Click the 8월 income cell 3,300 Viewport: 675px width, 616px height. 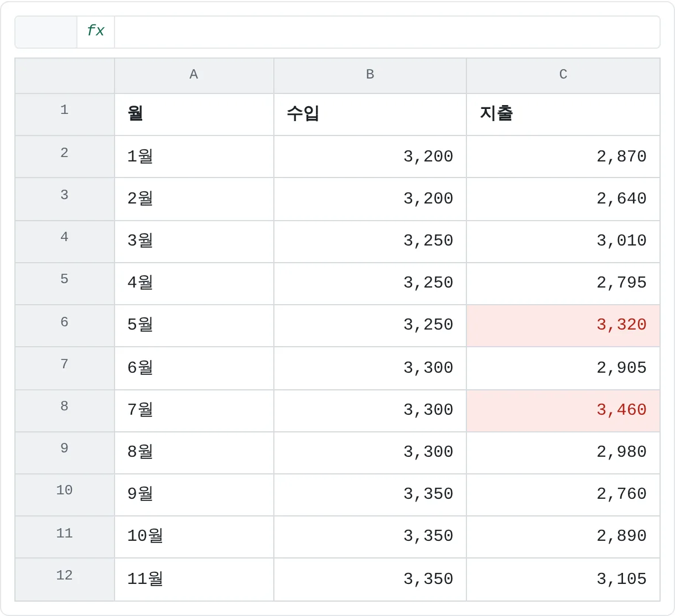point(370,453)
